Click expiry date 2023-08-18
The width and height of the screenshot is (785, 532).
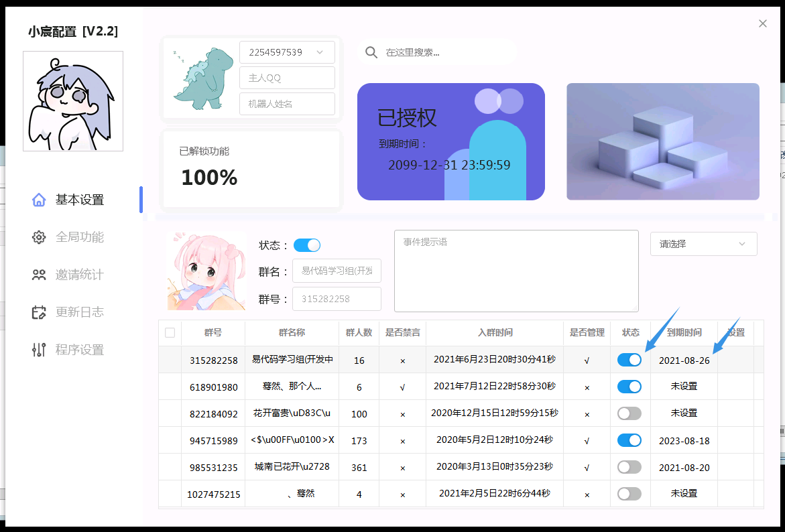click(x=684, y=441)
